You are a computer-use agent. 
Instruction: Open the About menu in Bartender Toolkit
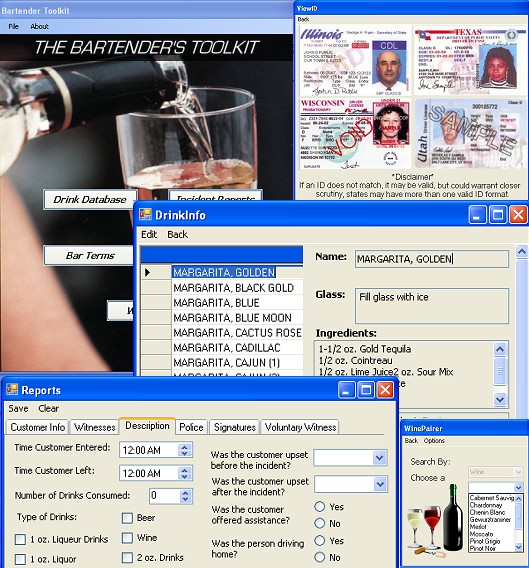[x=39, y=26]
